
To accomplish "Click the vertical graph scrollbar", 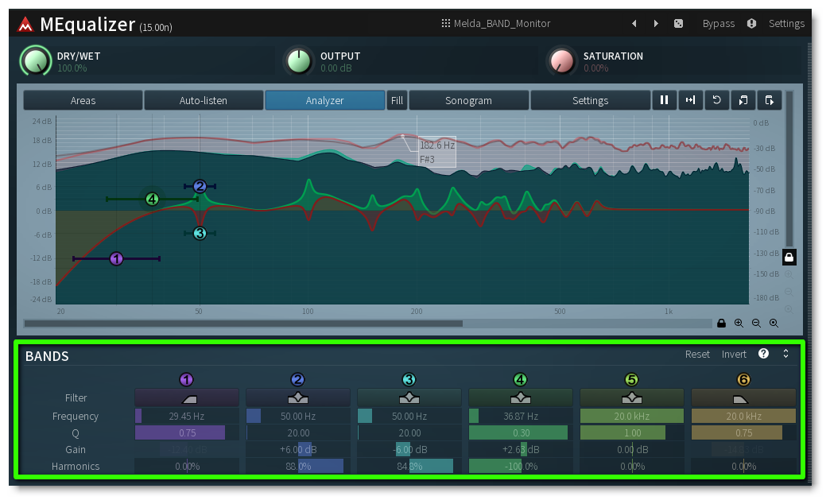I will coord(789,169).
